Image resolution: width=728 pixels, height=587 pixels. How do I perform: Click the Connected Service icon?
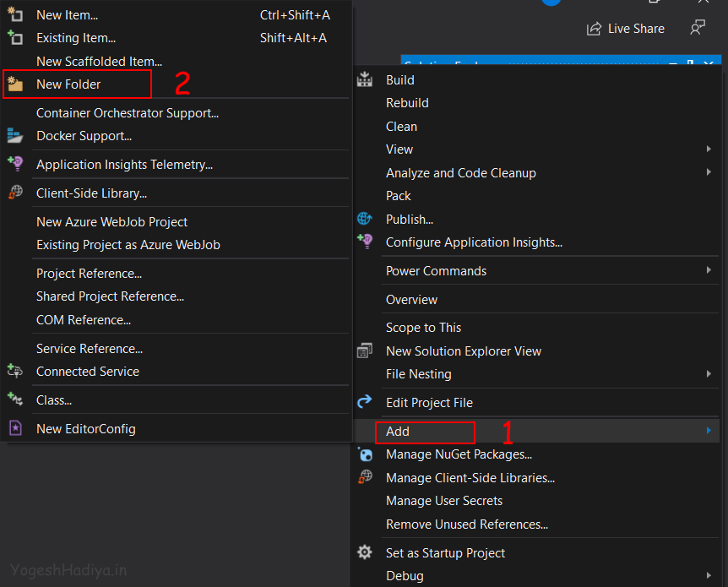15,371
